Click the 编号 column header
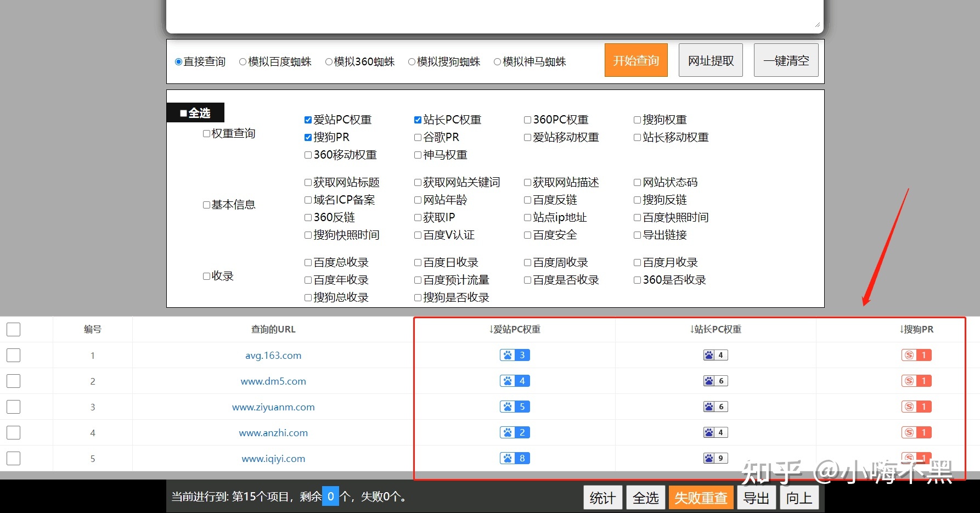Image resolution: width=980 pixels, height=513 pixels. tap(93, 329)
